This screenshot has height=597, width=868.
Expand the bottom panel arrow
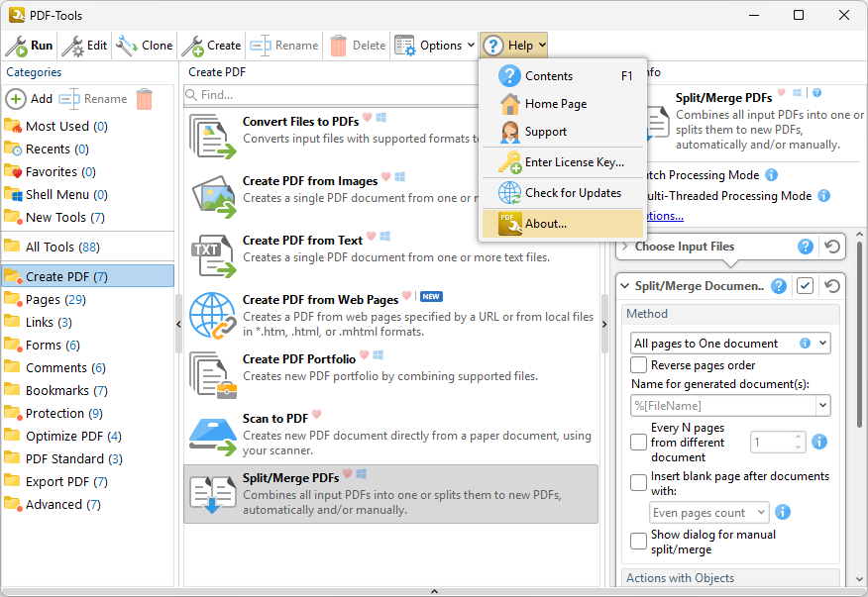pos(434,591)
